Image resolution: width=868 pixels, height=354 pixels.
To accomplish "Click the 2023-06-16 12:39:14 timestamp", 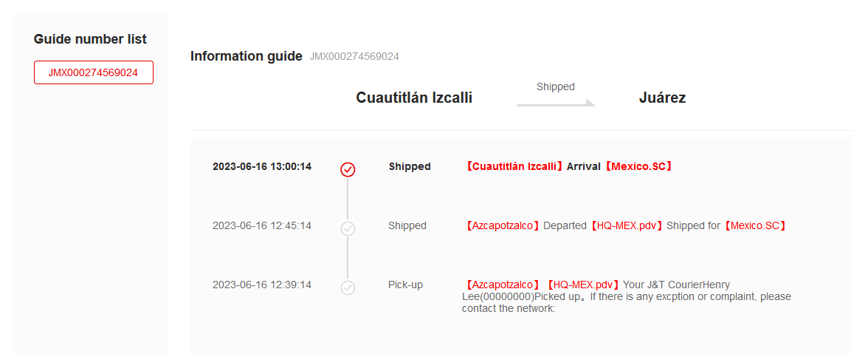I will tap(262, 285).
